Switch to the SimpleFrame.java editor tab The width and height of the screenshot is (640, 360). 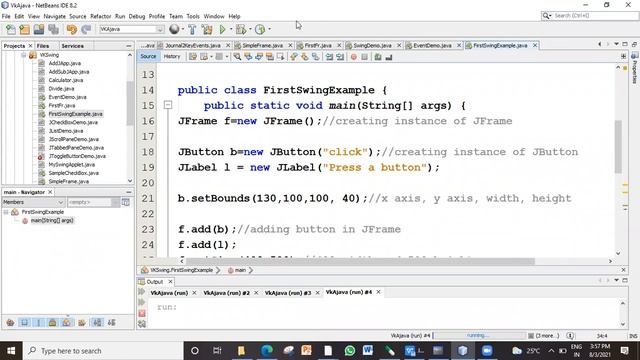pos(262,45)
